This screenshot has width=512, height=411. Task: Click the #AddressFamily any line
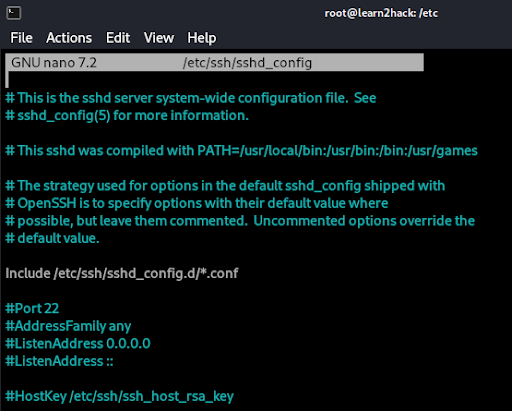coord(68,326)
